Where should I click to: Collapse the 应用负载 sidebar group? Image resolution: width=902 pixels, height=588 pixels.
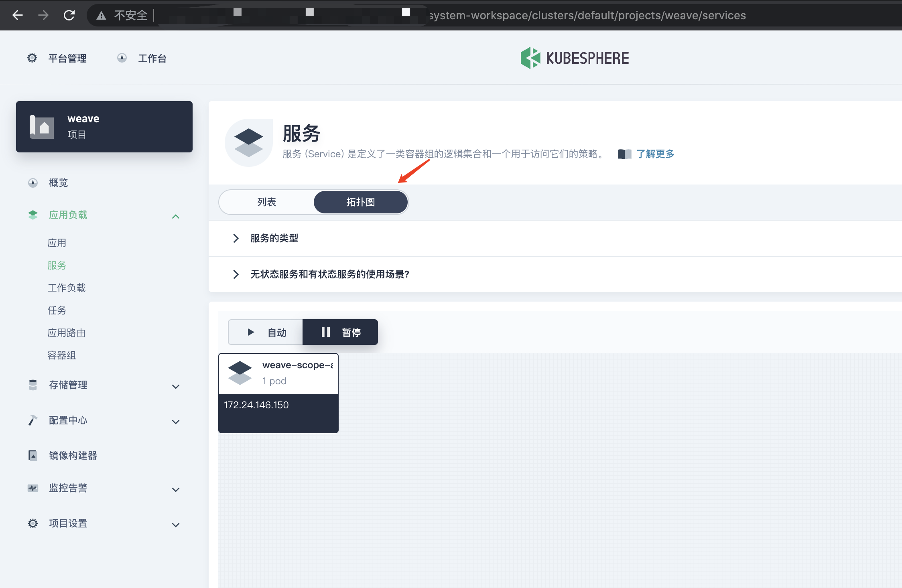click(175, 217)
